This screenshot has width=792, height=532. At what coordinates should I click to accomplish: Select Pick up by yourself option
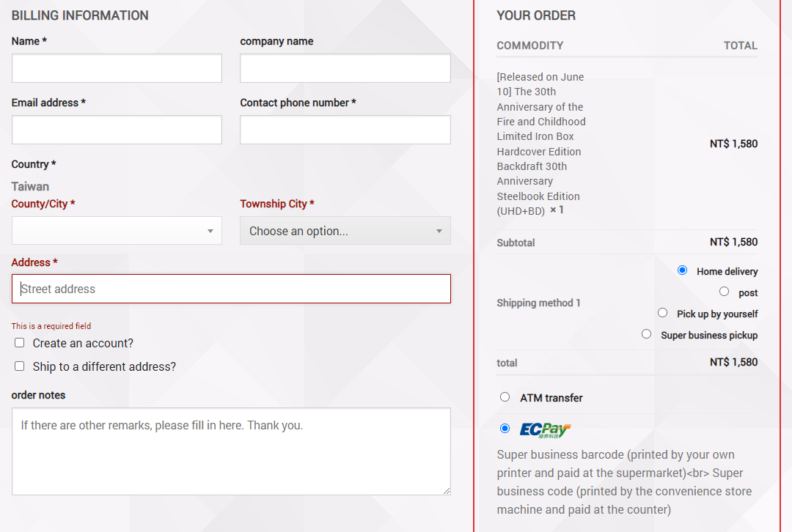(663, 313)
